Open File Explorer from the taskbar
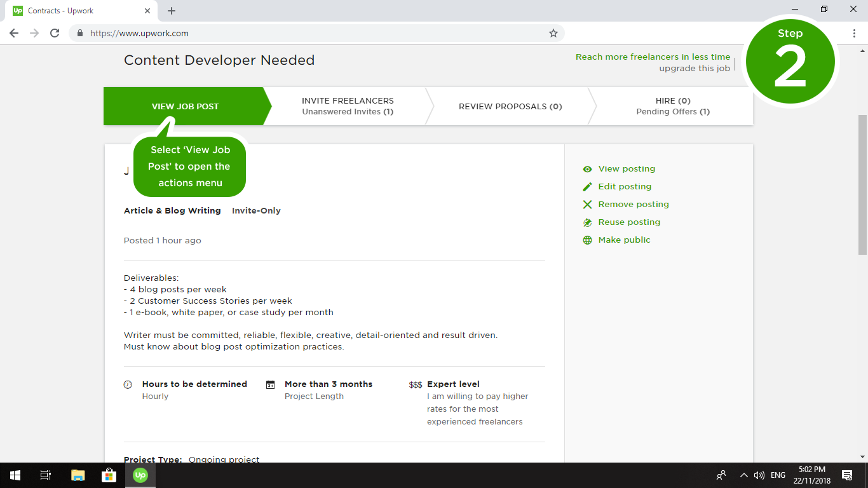The height and width of the screenshot is (488, 868). pos(78,475)
